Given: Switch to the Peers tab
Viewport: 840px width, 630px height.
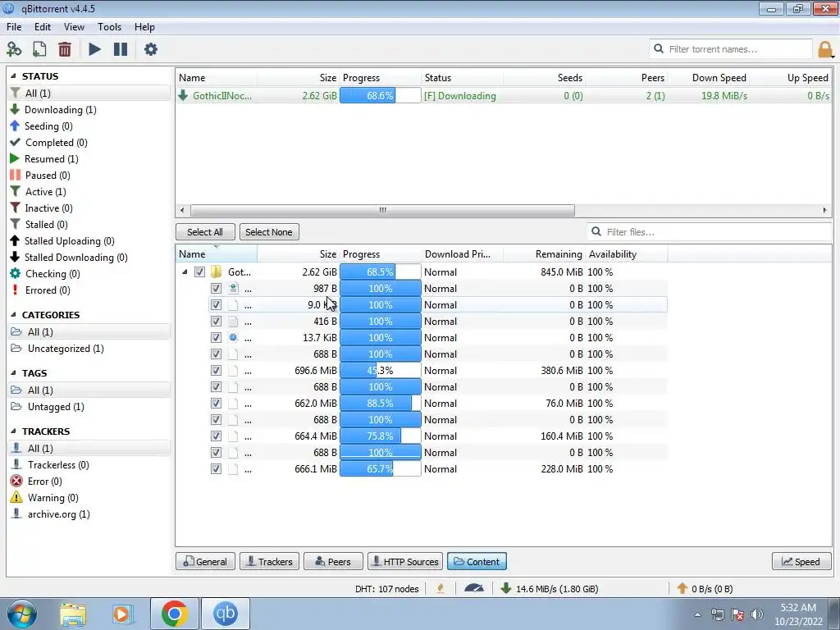Looking at the screenshot, I should click(333, 561).
